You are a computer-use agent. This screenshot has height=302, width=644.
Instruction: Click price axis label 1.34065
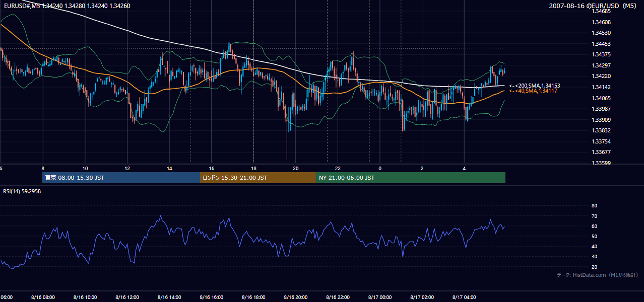tap(601, 98)
